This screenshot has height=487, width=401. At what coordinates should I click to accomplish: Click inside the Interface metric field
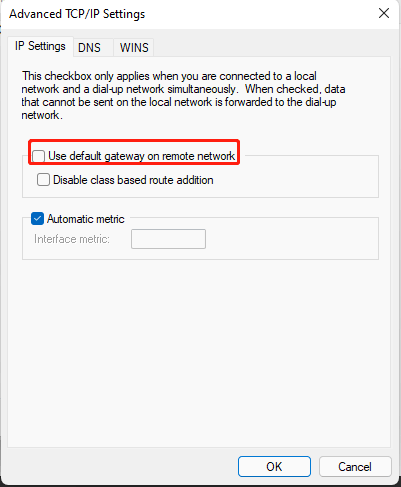point(168,239)
